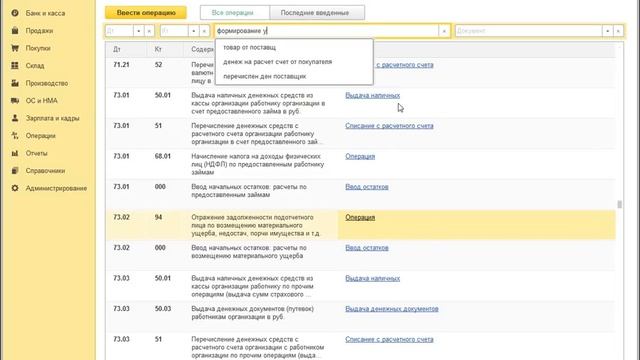
Task: Click the Ввести операцию button
Action: pos(146,13)
